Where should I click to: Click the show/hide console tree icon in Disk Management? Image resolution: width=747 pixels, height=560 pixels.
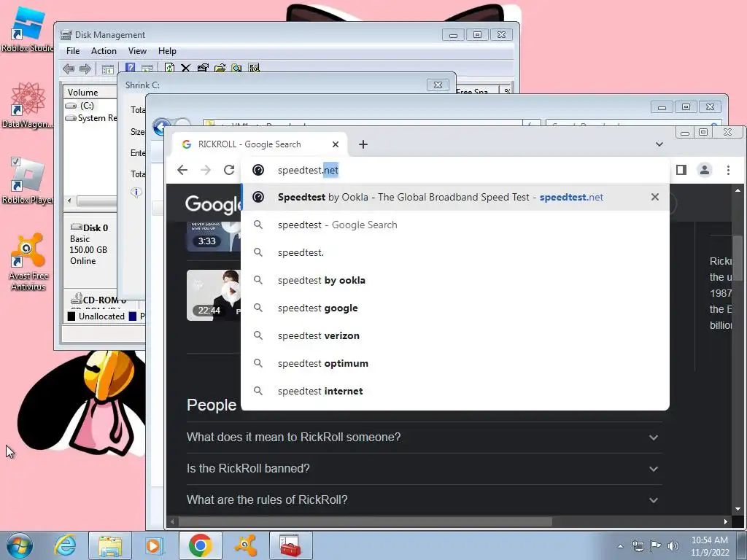108,69
